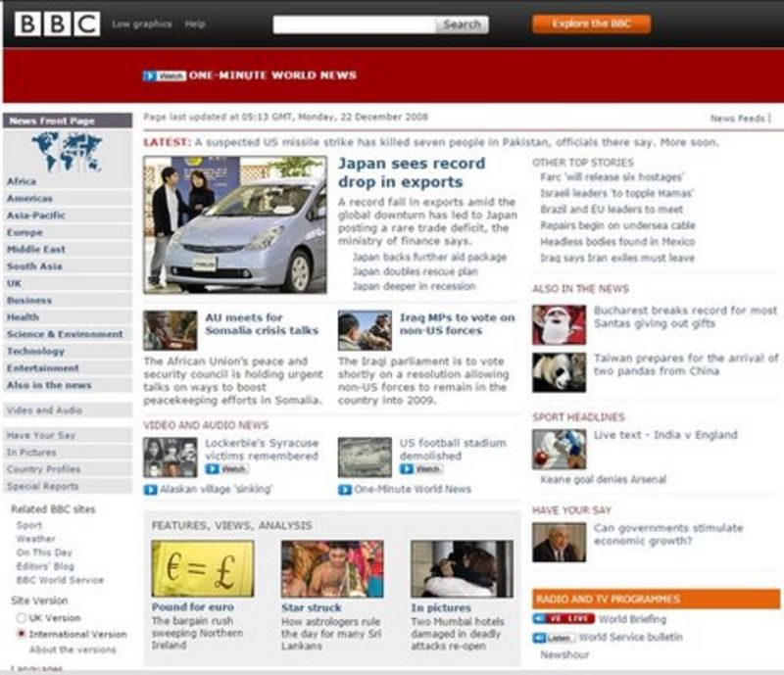This screenshot has width=784, height=675.
Task: Select the UK Version radio button
Action: click(x=21, y=617)
